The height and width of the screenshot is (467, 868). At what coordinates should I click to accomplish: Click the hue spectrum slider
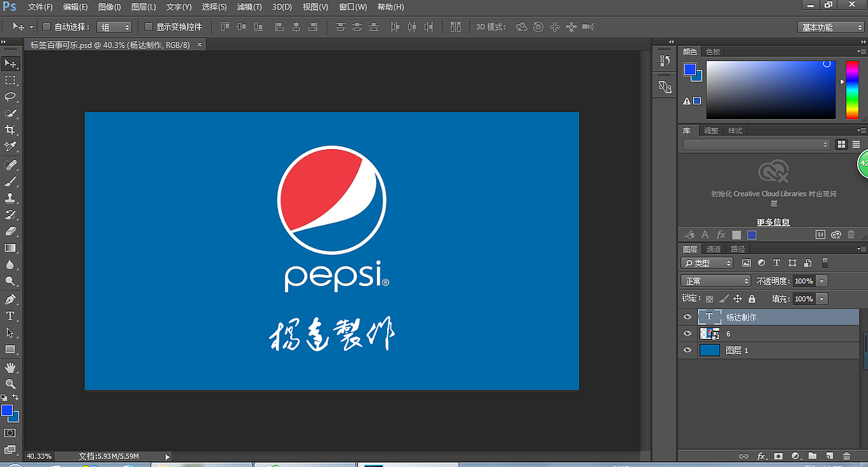coord(852,89)
